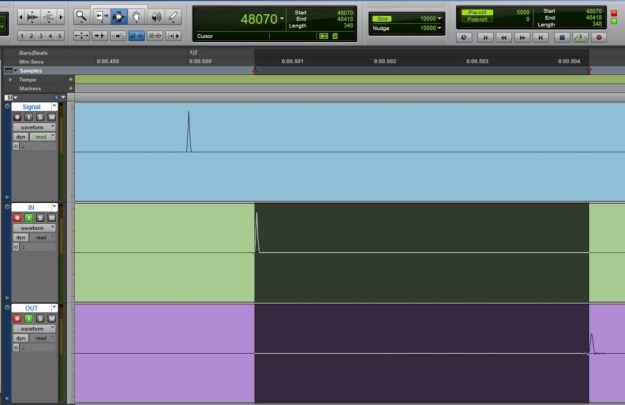Open IN track view waveform selector
Screen dimensions: 625x405
point(34,228)
